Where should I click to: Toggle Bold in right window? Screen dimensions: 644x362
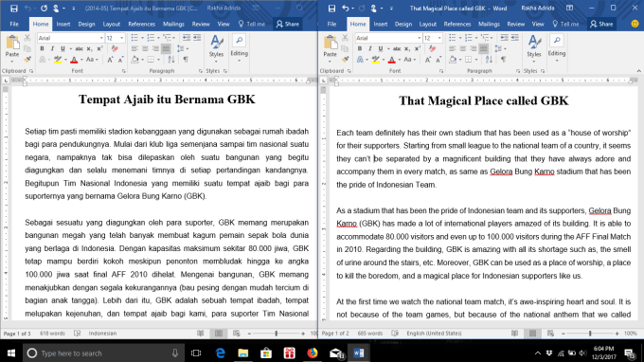click(x=360, y=49)
